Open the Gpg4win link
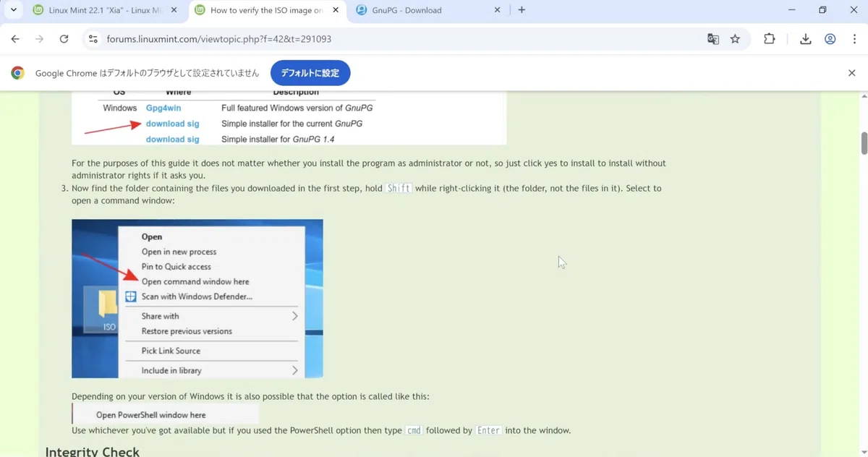 tap(163, 108)
